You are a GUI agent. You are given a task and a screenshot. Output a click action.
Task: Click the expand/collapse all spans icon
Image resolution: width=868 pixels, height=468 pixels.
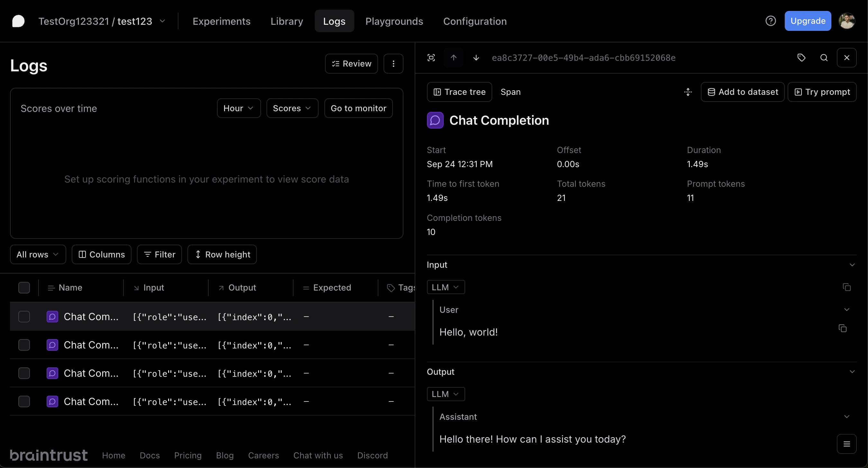688,92
